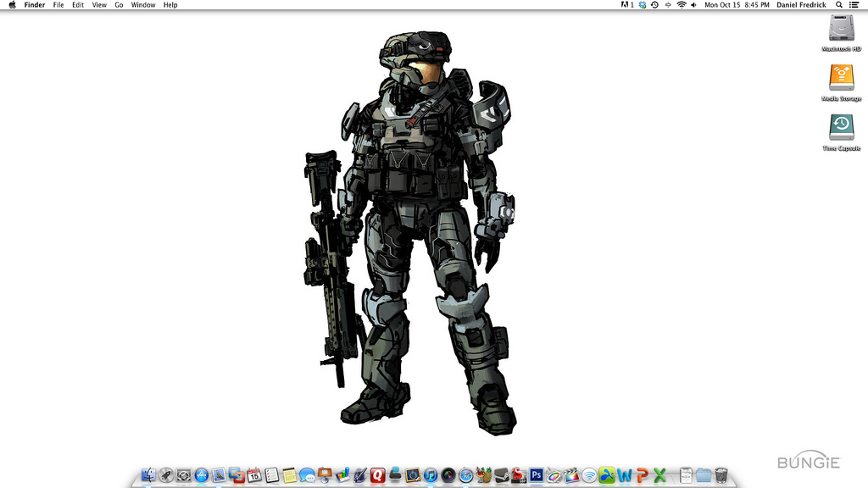
Task: Open Finder from the Dock
Action: [148, 474]
